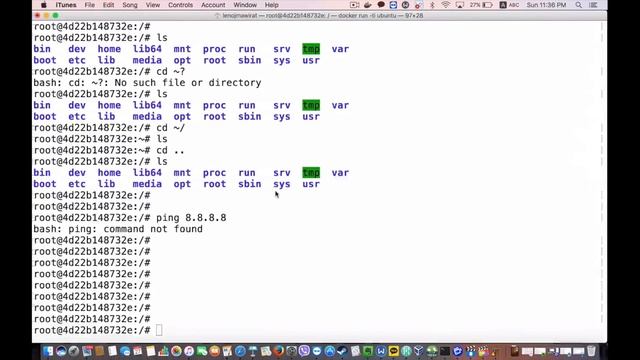Open Calendar from the Dock
Image resolution: width=640 pixels, height=360 pixels.
(138, 351)
